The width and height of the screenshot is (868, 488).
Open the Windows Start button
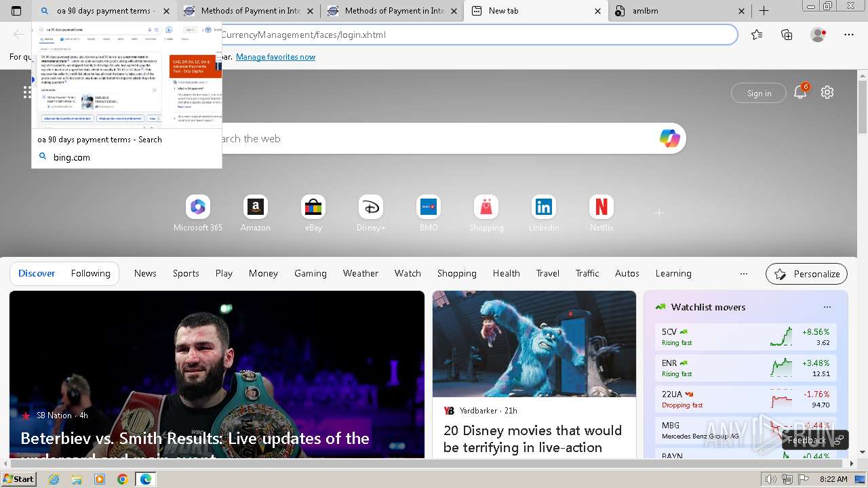pyautogui.click(x=19, y=479)
